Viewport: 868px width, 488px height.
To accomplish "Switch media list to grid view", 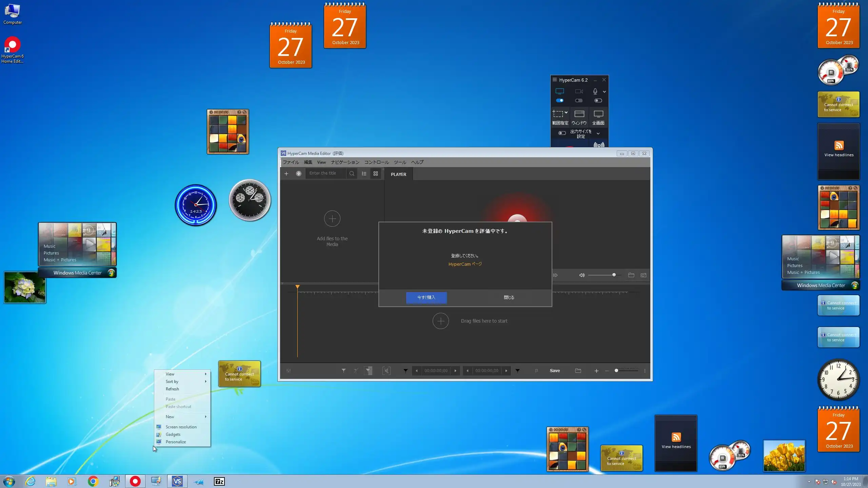I will point(376,174).
